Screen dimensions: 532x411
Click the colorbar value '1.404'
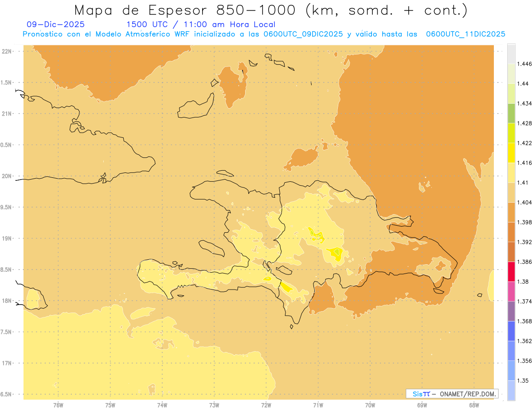pyautogui.click(x=524, y=202)
